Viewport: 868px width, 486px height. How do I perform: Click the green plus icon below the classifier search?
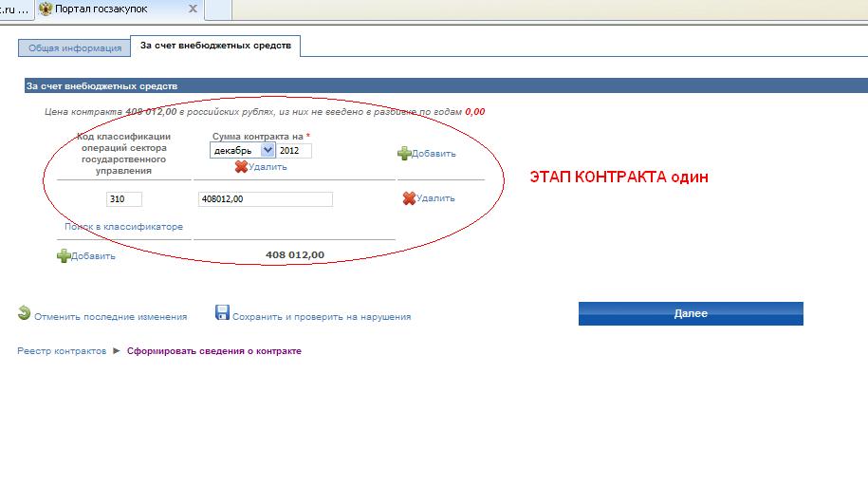click(x=64, y=255)
